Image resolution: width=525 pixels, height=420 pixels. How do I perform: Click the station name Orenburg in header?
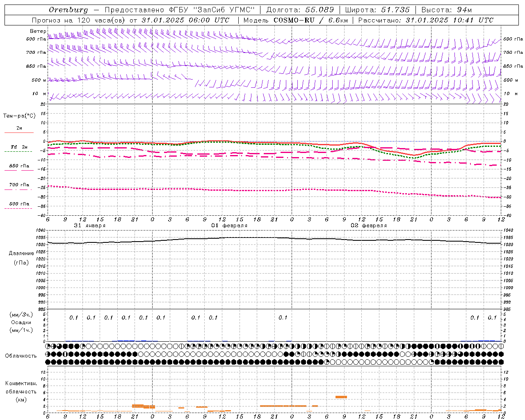click(x=68, y=10)
